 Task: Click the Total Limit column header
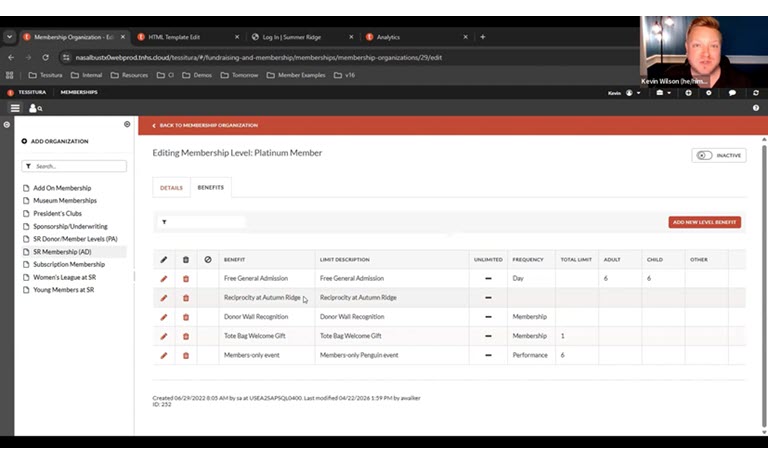(576, 260)
